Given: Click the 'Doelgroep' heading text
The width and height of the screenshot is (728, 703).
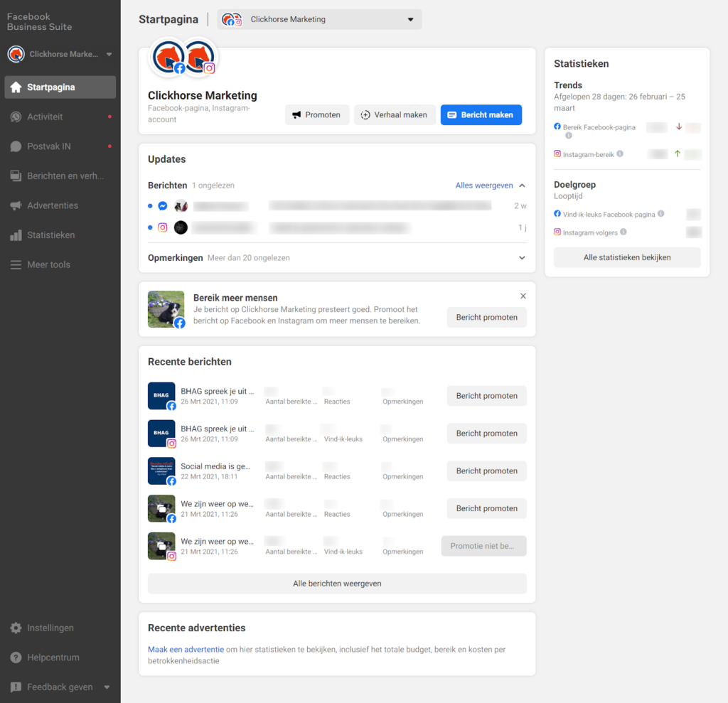Looking at the screenshot, I should [574, 185].
